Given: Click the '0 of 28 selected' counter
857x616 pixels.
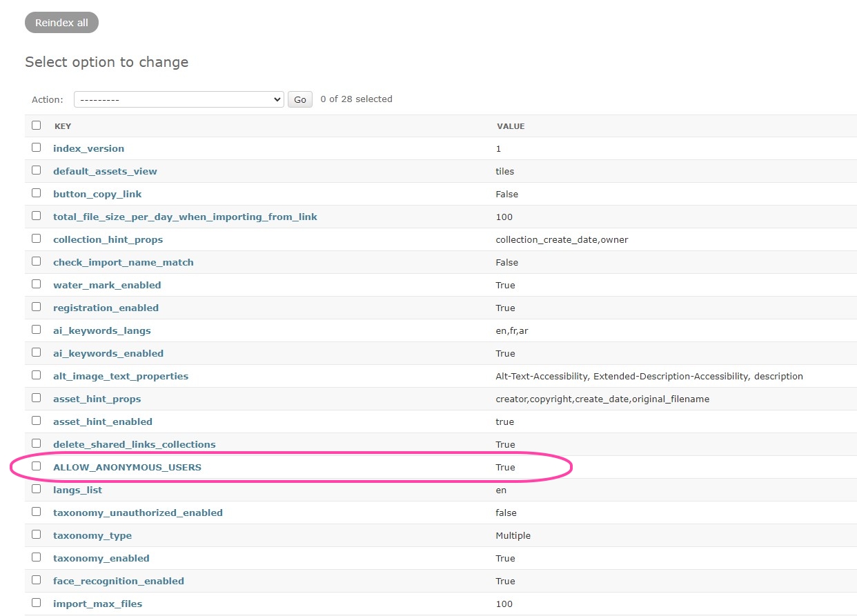Looking at the screenshot, I should [x=357, y=99].
